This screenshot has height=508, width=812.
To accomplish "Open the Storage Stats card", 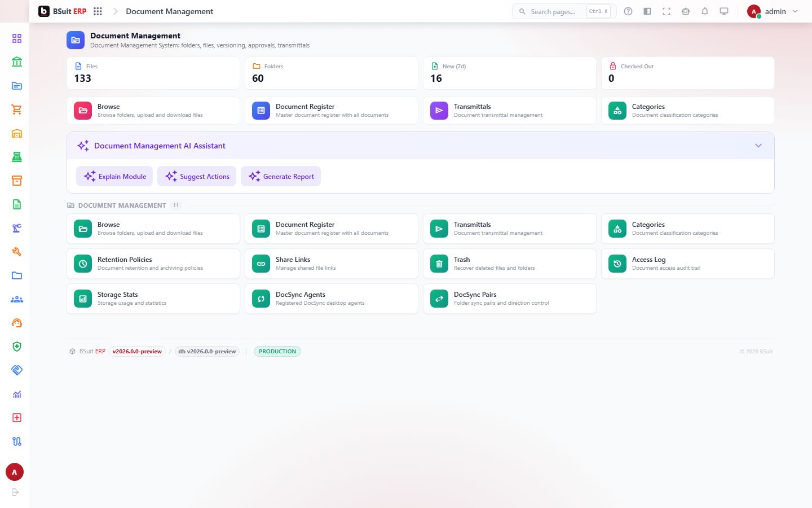I will click(153, 299).
